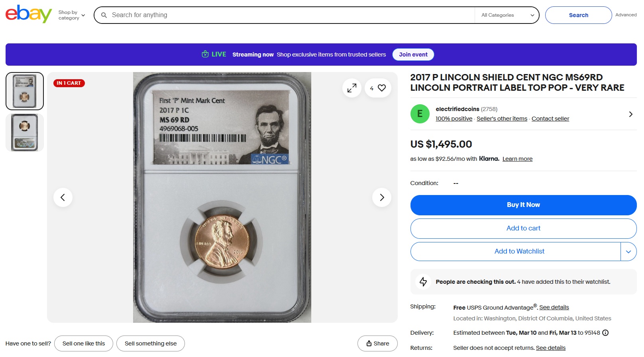Click the delivery info icon
Viewport: 644px width, 357px height.
tap(605, 333)
